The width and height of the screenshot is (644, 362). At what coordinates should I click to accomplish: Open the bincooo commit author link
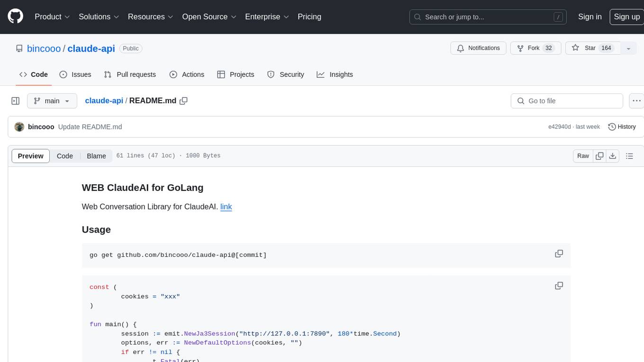click(41, 127)
